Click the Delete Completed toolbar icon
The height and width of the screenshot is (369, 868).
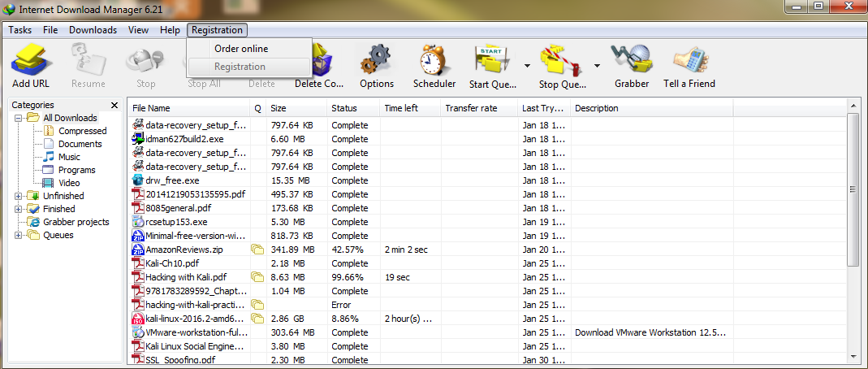coord(322,60)
